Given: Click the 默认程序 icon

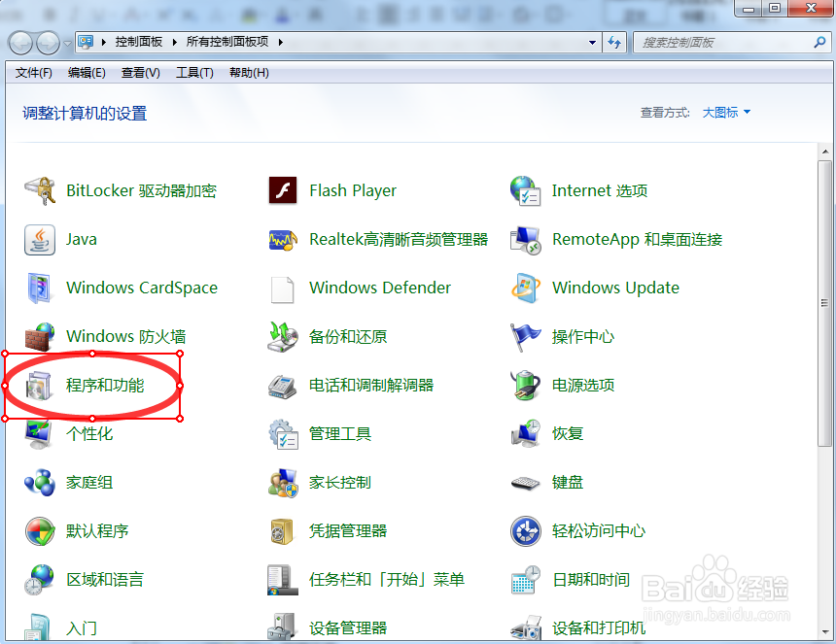Looking at the screenshot, I should click(x=40, y=531).
